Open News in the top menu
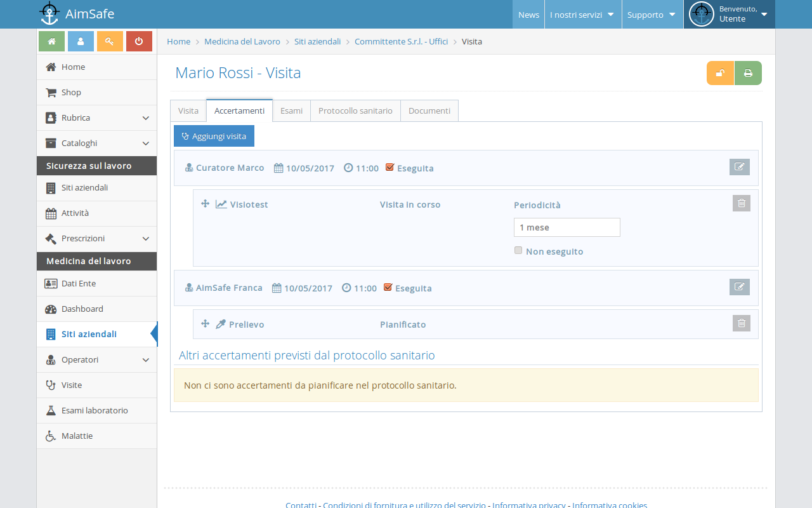Viewport: 812px width, 508px height. click(528, 15)
